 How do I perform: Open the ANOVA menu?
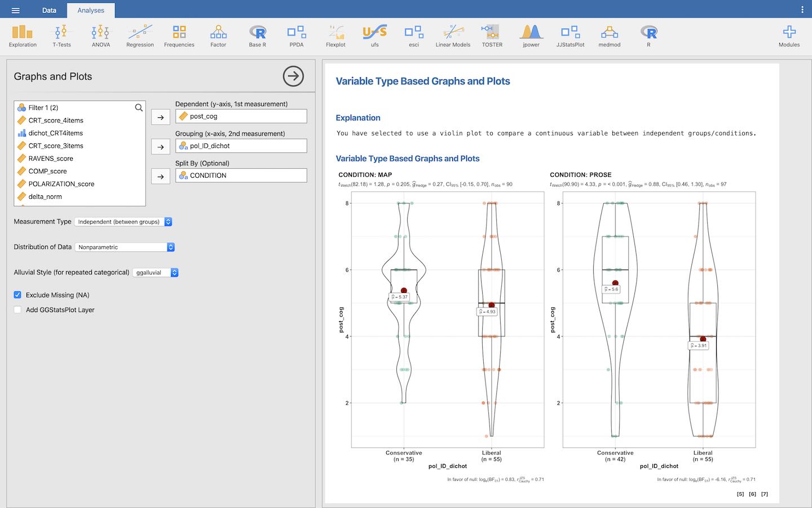pos(101,36)
